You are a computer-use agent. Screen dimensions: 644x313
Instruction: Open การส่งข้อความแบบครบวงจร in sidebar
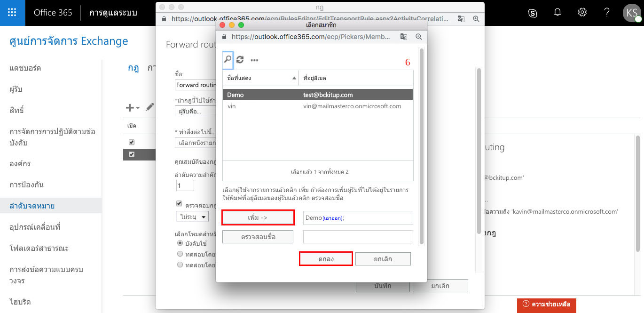coord(46,275)
